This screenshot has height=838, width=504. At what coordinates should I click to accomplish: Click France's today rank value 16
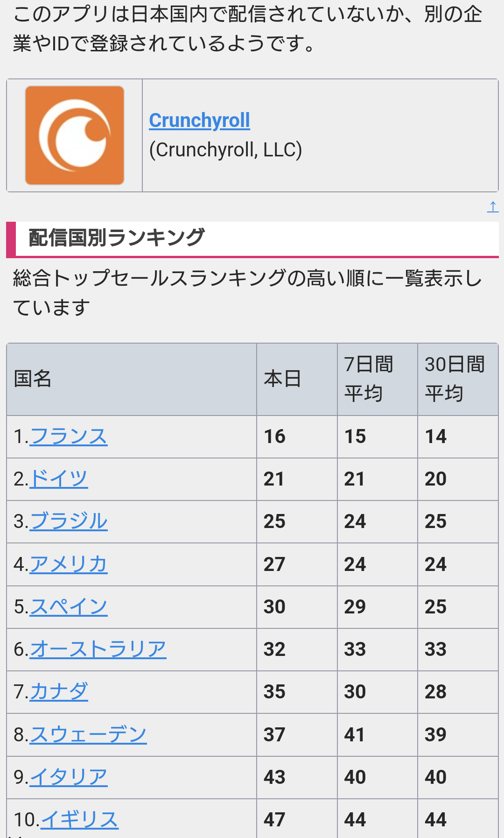[274, 437]
